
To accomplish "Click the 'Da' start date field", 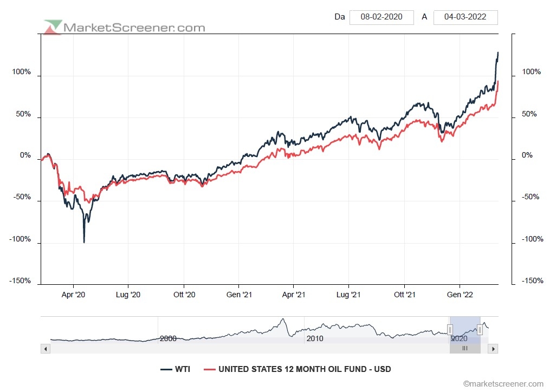I will coord(382,17).
